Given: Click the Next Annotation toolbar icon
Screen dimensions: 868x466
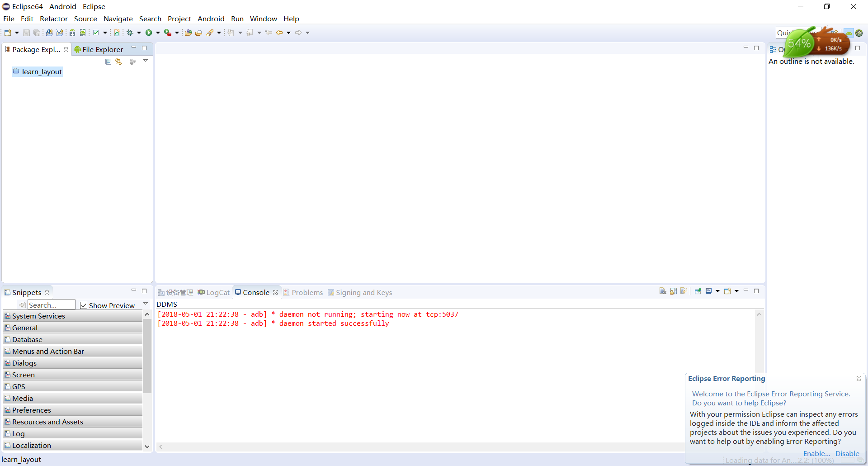Looking at the screenshot, I should click(231, 33).
